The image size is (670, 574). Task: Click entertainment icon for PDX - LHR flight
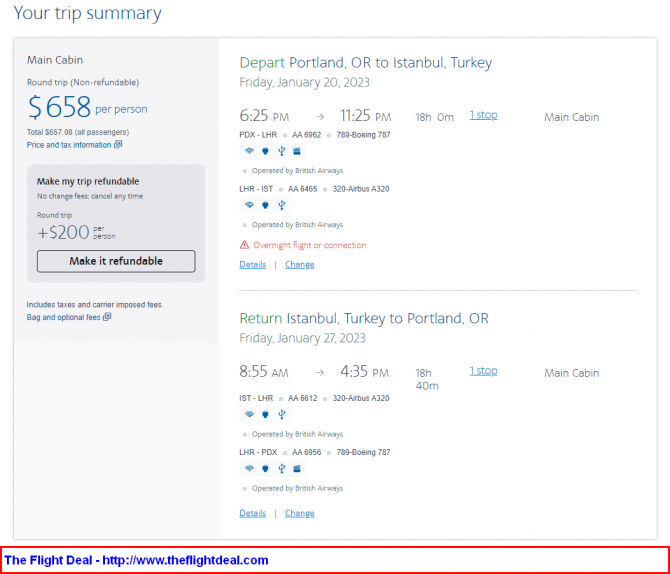(297, 151)
